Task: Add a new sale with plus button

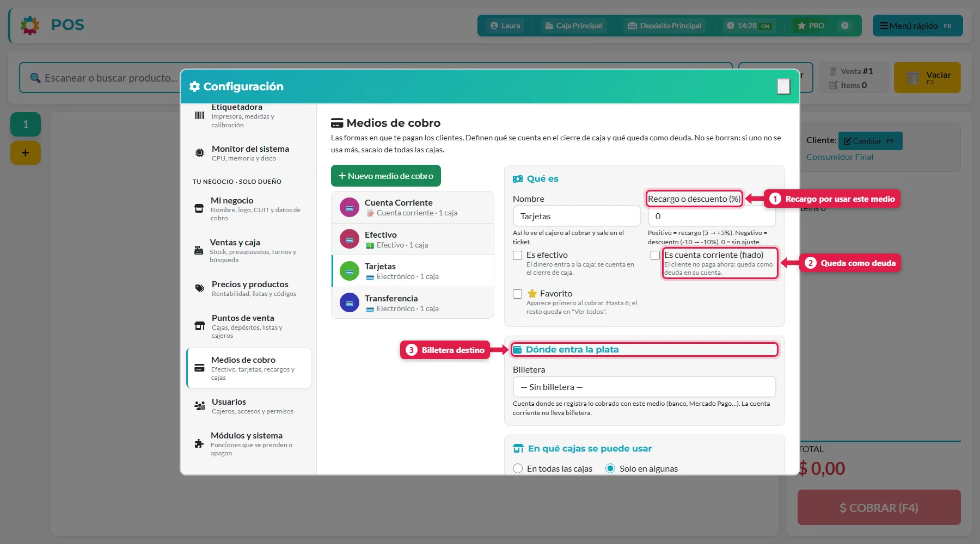Action: tap(26, 153)
